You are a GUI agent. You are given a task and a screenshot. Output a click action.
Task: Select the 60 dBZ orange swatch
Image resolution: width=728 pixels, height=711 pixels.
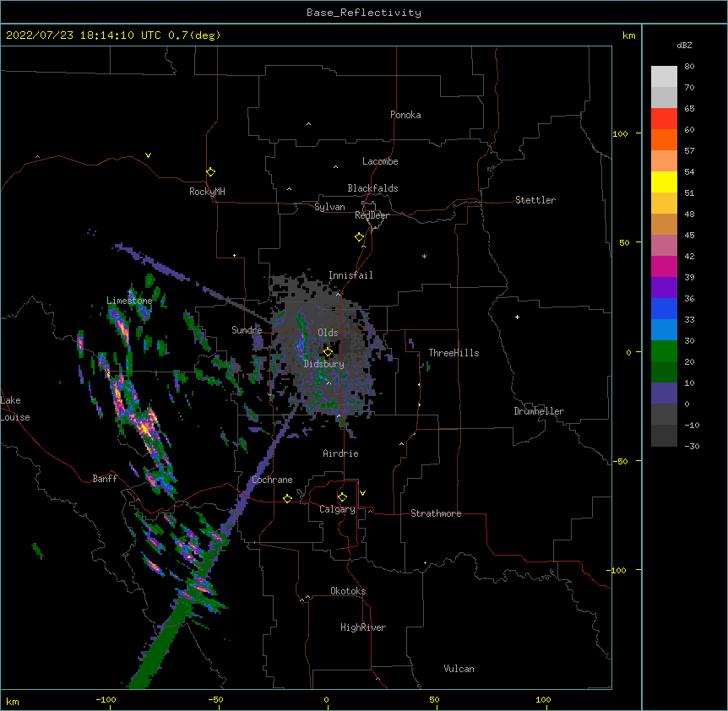(664, 139)
